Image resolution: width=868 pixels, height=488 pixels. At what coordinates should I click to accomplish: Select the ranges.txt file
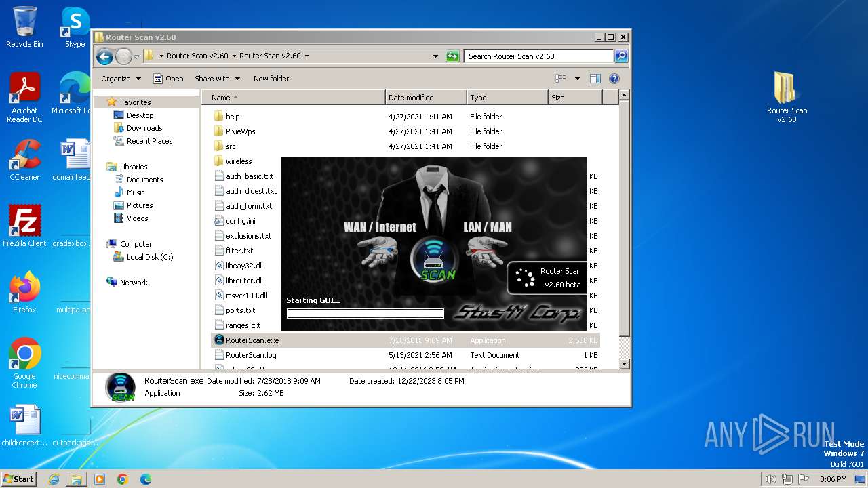pyautogui.click(x=237, y=325)
